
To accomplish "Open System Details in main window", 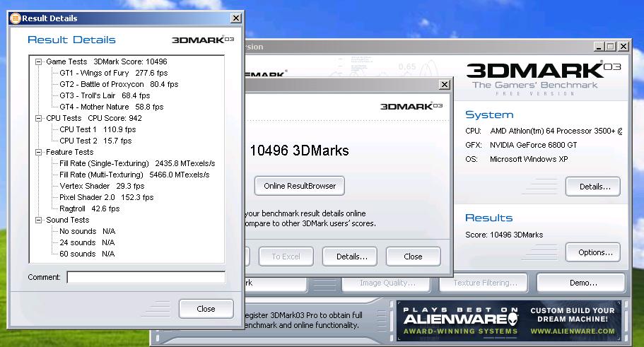I will (x=593, y=187).
